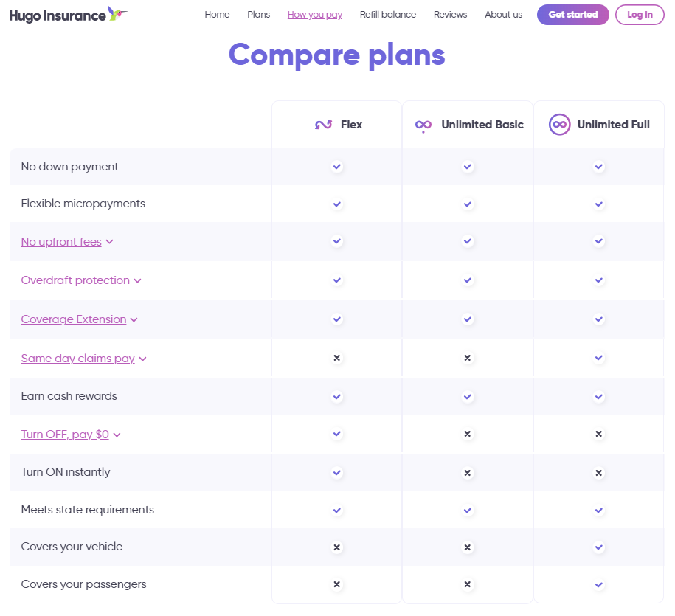Click the Compare plans heading
This screenshot has height=616, width=675.
[336, 55]
